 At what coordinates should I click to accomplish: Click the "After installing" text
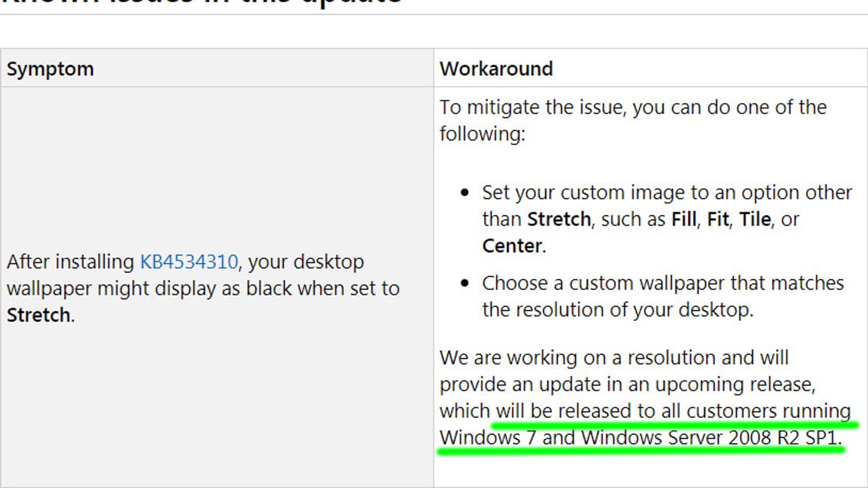(x=69, y=262)
